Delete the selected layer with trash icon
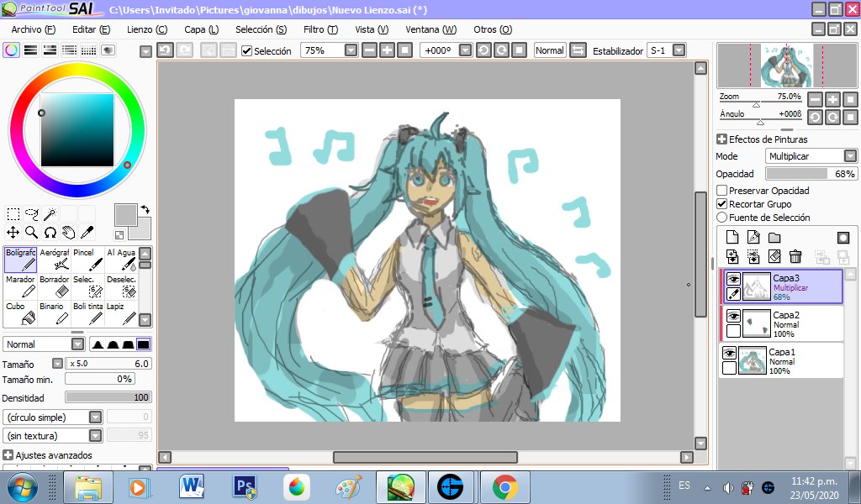This screenshot has width=861, height=504. (795, 256)
